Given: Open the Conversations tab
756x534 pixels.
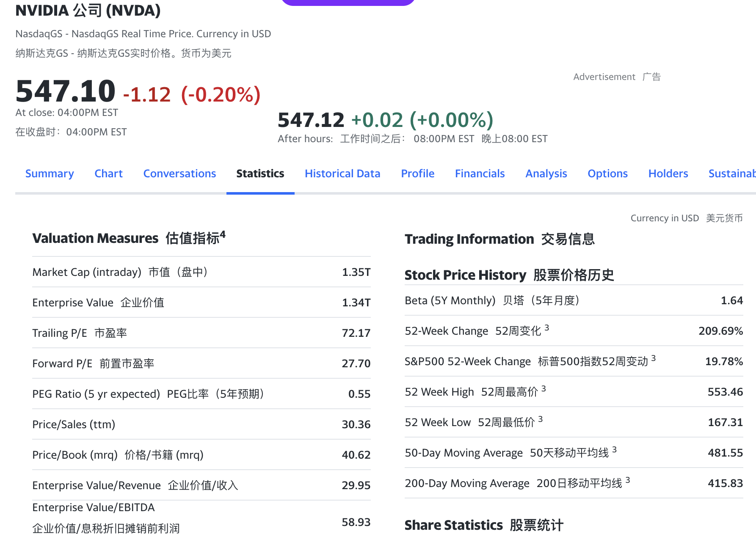Looking at the screenshot, I should (x=179, y=173).
